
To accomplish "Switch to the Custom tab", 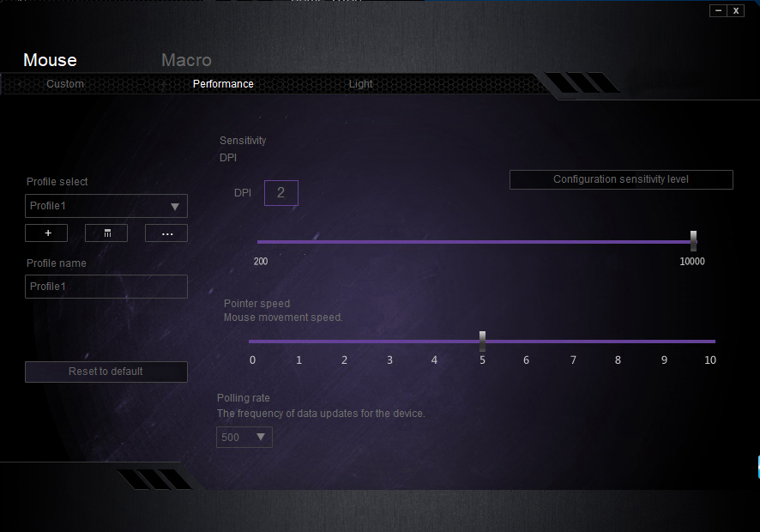I will point(65,84).
